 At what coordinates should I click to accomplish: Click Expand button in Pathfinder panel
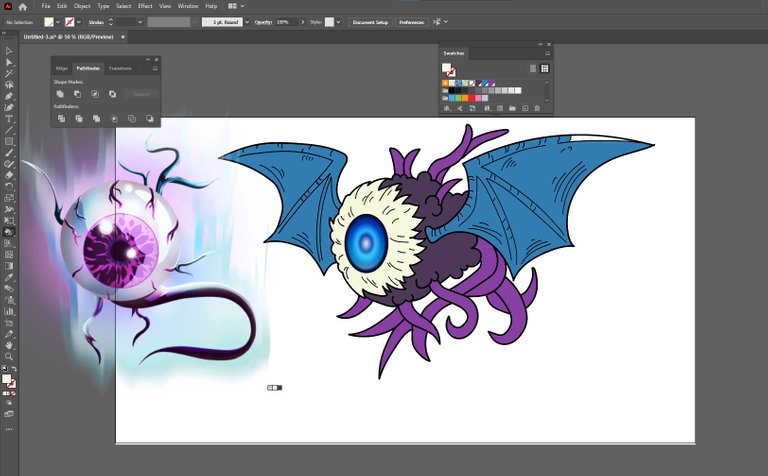(141, 94)
